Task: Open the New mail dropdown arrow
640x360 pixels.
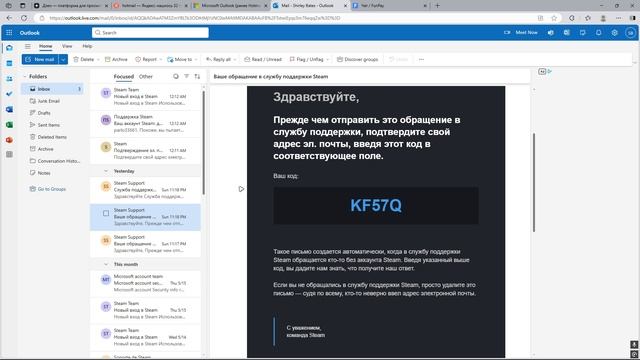Action: pos(63,60)
